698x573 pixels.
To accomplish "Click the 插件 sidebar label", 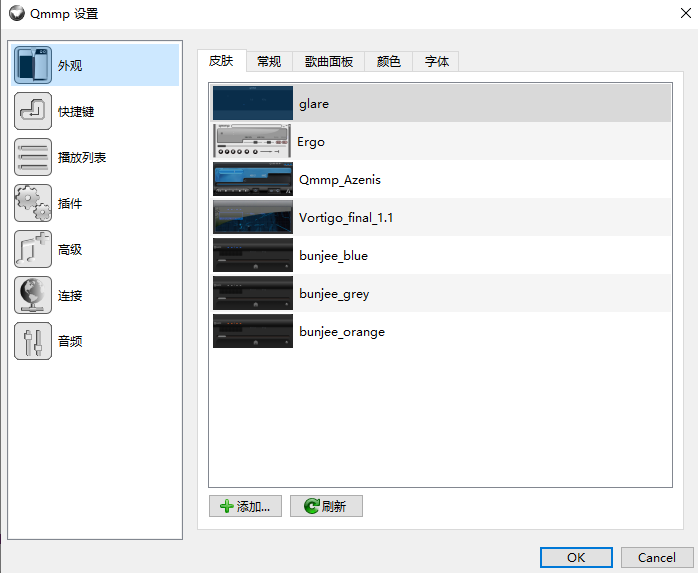I will [x=70, y=203].
